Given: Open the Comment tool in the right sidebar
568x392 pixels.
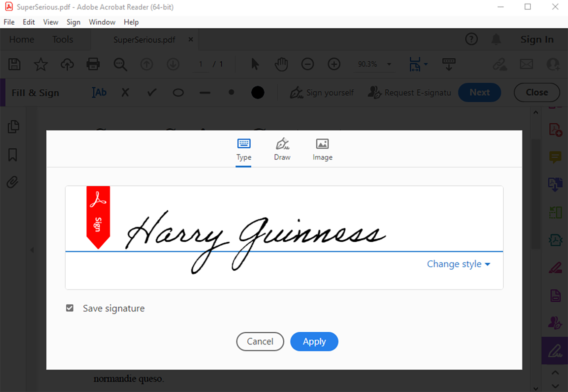Looking at the screenshot, I should [x=555, y=157].
